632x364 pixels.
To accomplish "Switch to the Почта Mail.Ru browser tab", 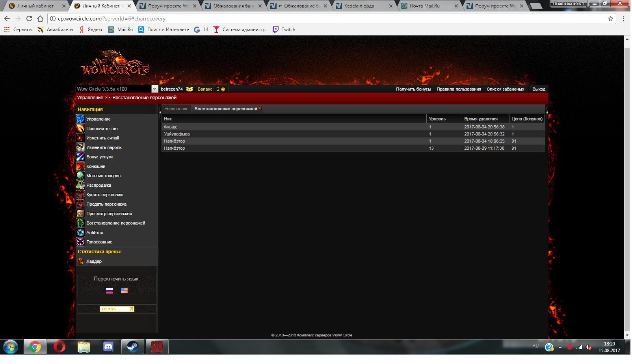I will point(429,6).
